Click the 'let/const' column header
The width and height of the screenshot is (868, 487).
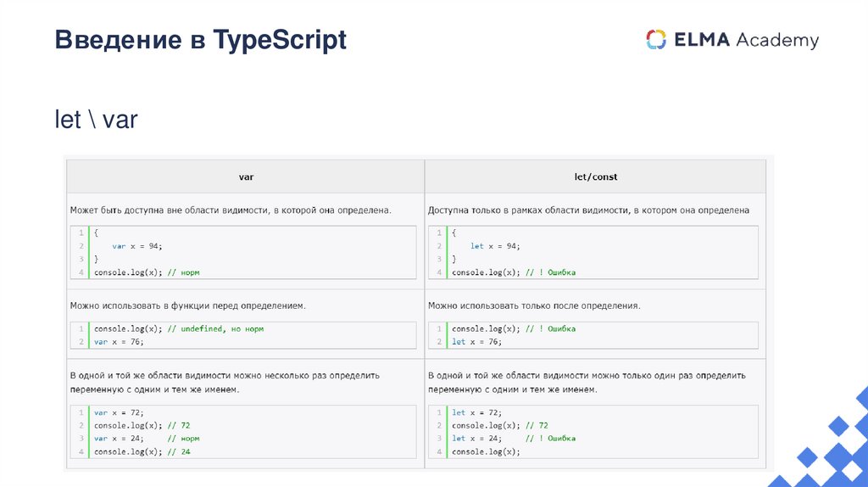(596, 176)
